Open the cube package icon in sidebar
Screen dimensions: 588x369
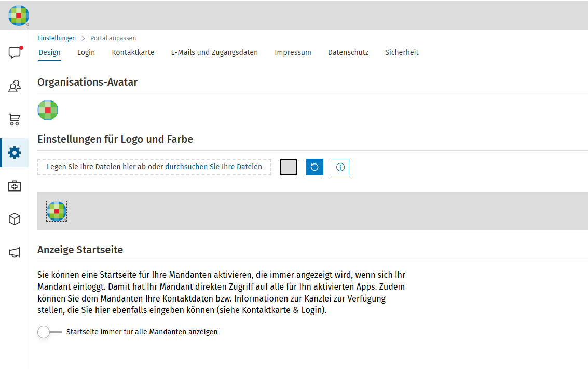coord(15,219)
